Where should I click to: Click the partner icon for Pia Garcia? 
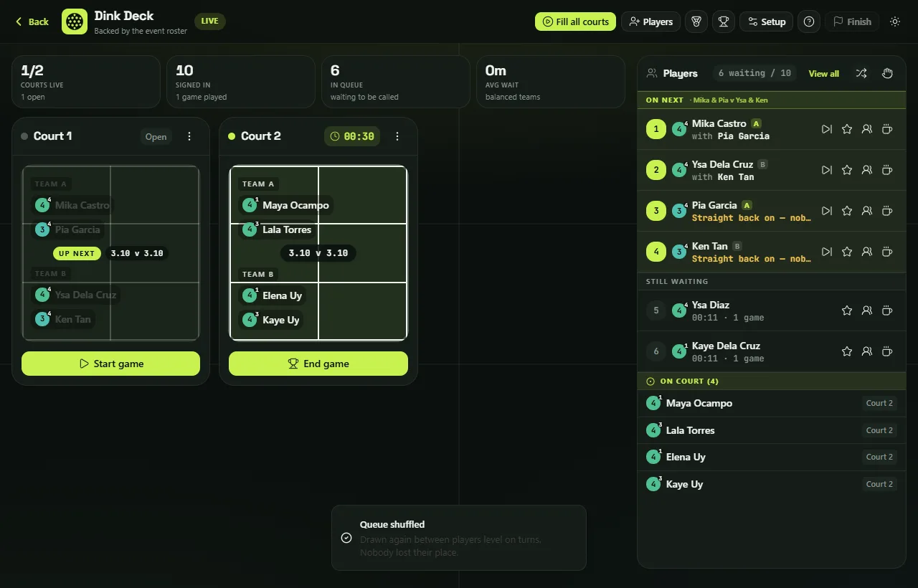coord(867,211)
